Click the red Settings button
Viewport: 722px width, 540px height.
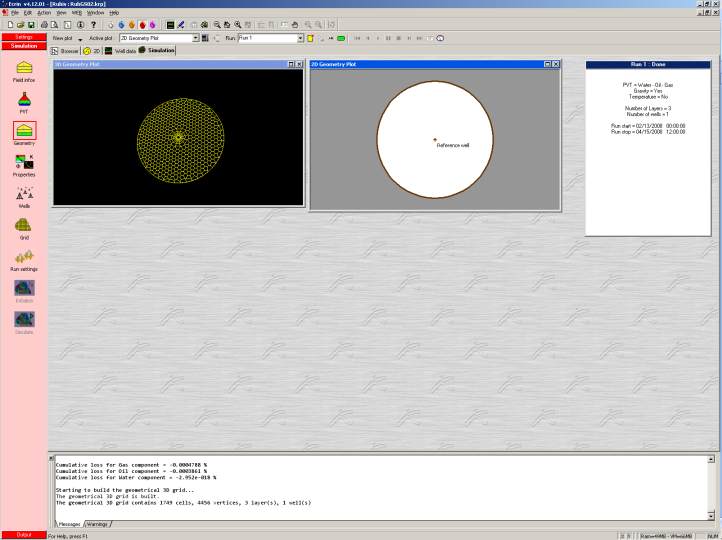(x=23, y=37)
